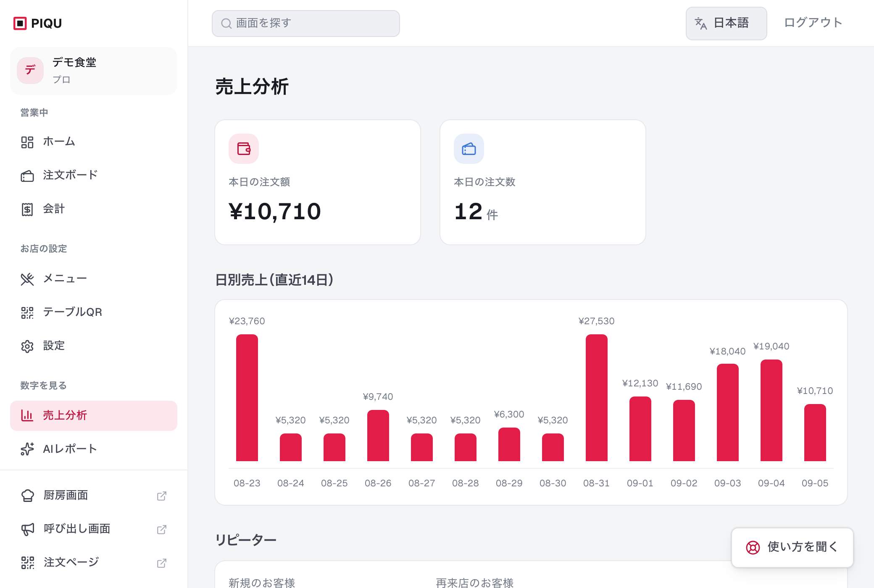The width and height of the screenshot is (874, 588).
Task: Click the リピーター section heading
Action: [246, 540]
